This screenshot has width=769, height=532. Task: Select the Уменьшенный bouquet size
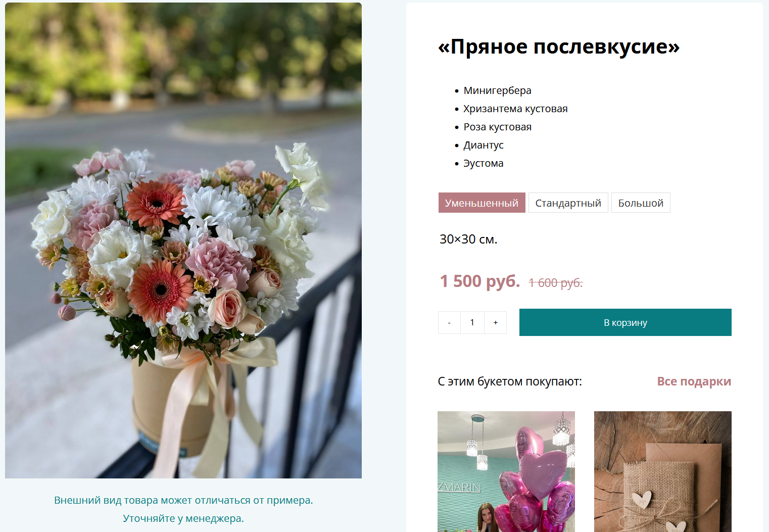(482, 203)
